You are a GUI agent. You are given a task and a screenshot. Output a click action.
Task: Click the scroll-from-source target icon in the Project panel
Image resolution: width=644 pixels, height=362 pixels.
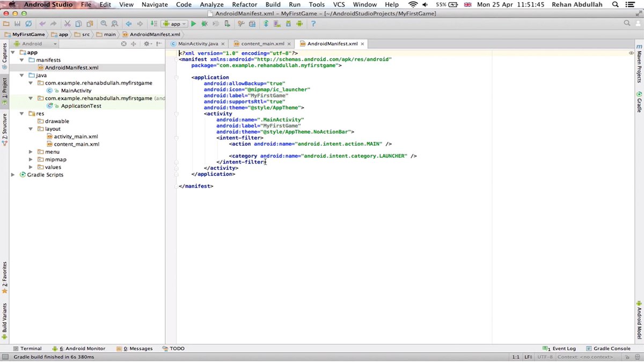[x=123, y=43]
